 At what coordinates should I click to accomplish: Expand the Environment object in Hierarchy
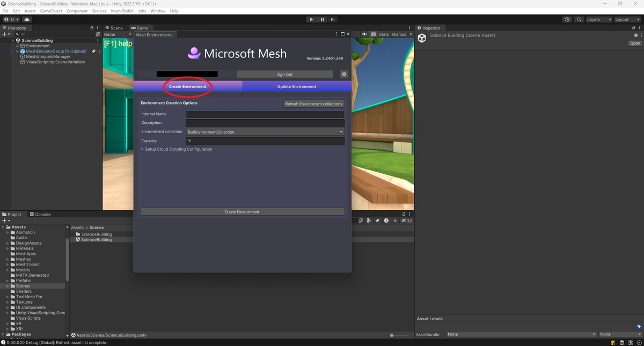click(17, 46)
